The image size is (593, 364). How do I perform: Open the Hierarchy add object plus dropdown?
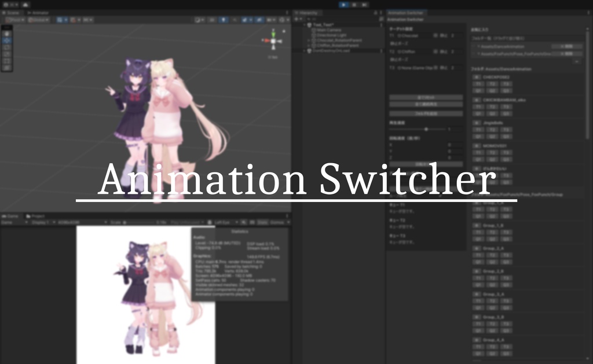point(298,19)
